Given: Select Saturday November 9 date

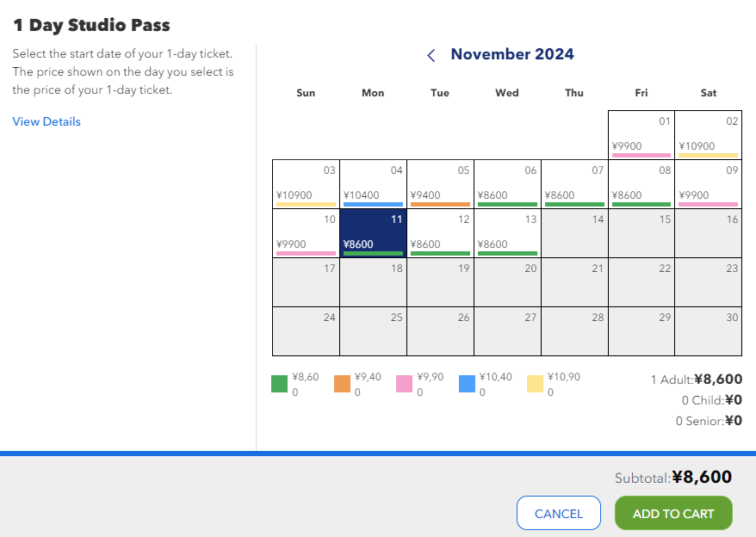Looking at the screenshot, I should point(708,184).
